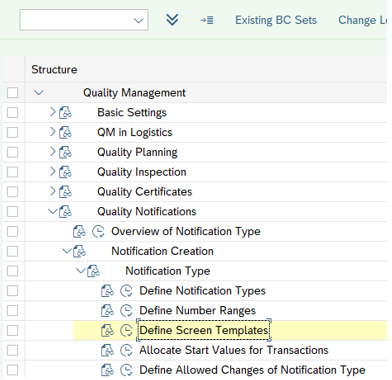Click the expand all double-chevron icon
The height and width of the screenshot is (380, 392).
[x=172, y=20]
